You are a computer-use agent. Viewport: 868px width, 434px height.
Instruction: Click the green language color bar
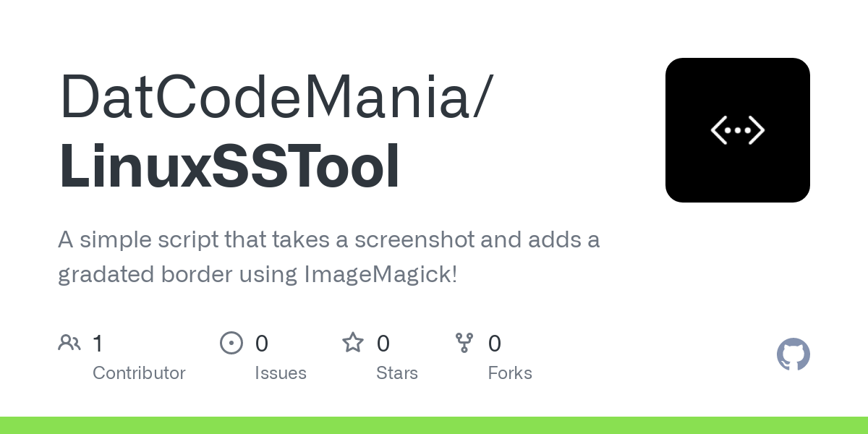pyautogui.click(x=434, y=425)
